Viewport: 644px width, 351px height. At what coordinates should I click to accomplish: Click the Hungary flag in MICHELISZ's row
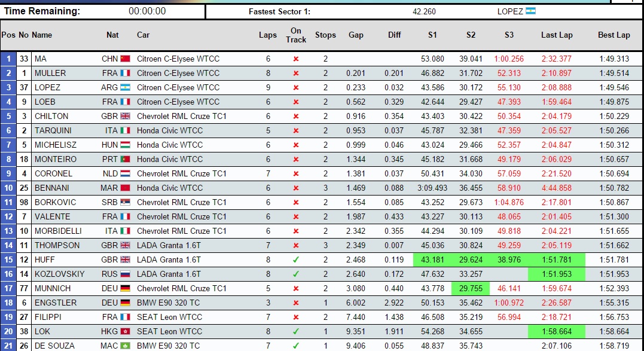coord(125,145)
